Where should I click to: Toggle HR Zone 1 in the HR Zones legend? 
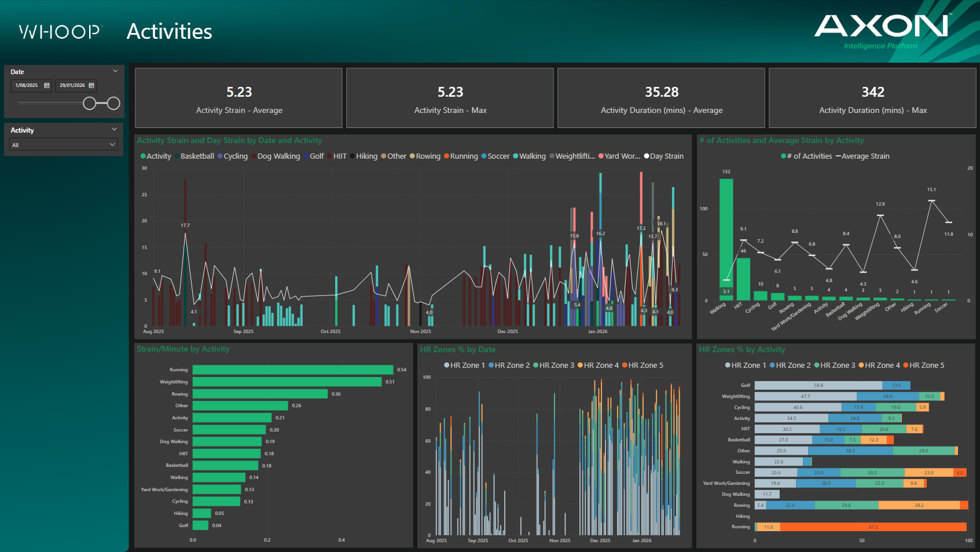click(446, 365)
